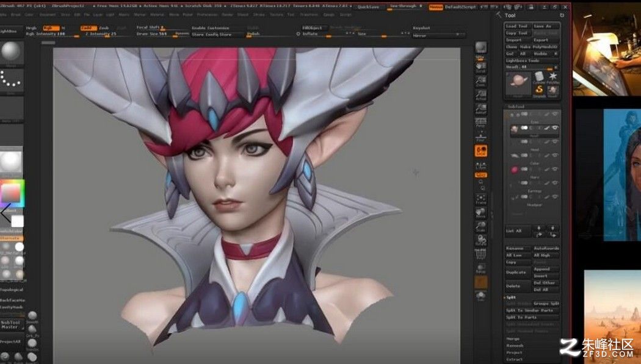Click the Zoom canvas icon

click(x=481, y=81)
